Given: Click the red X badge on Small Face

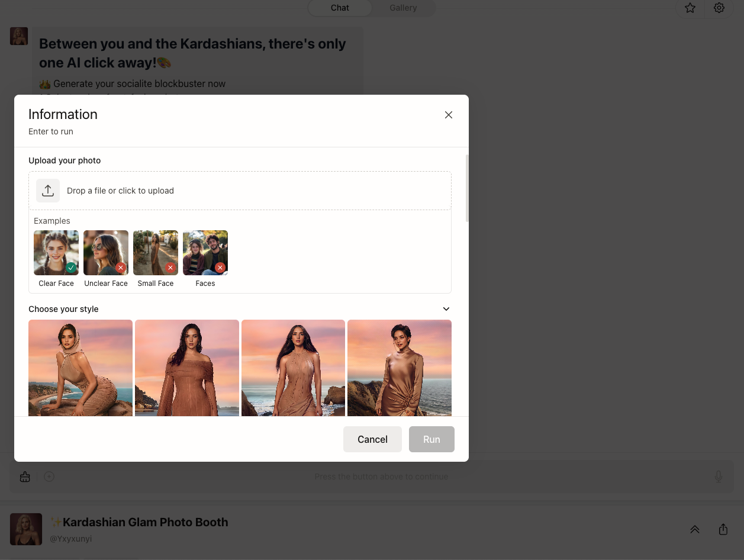Looking at the screenshot, I should pyautogui.click(x=170, y=268).
